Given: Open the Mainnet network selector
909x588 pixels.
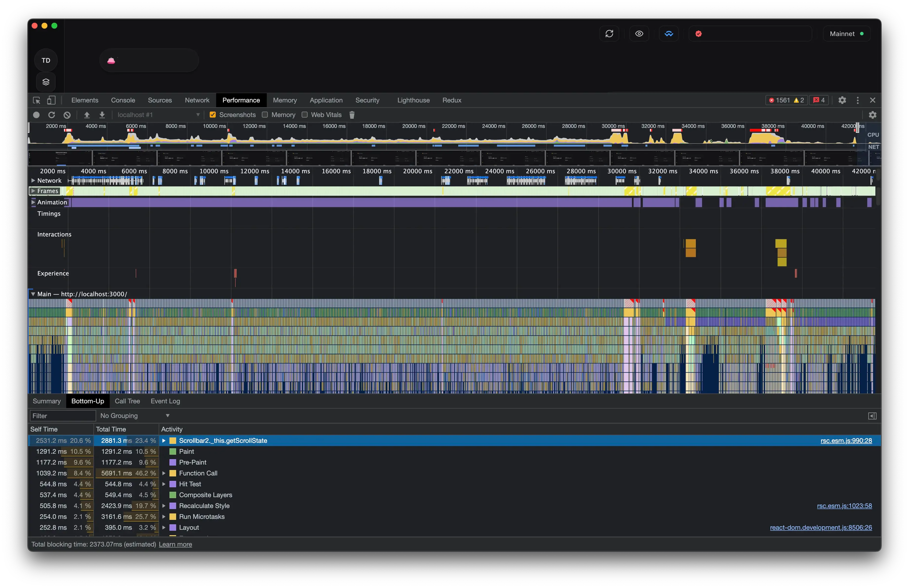Looking at the screenshot, I should pyautogui.click(x=847, y=34).
